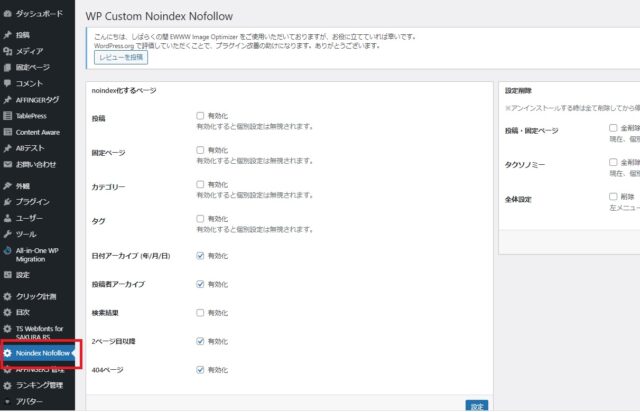Click the gear icon beside ランキング管理

(x=7, y=385)
